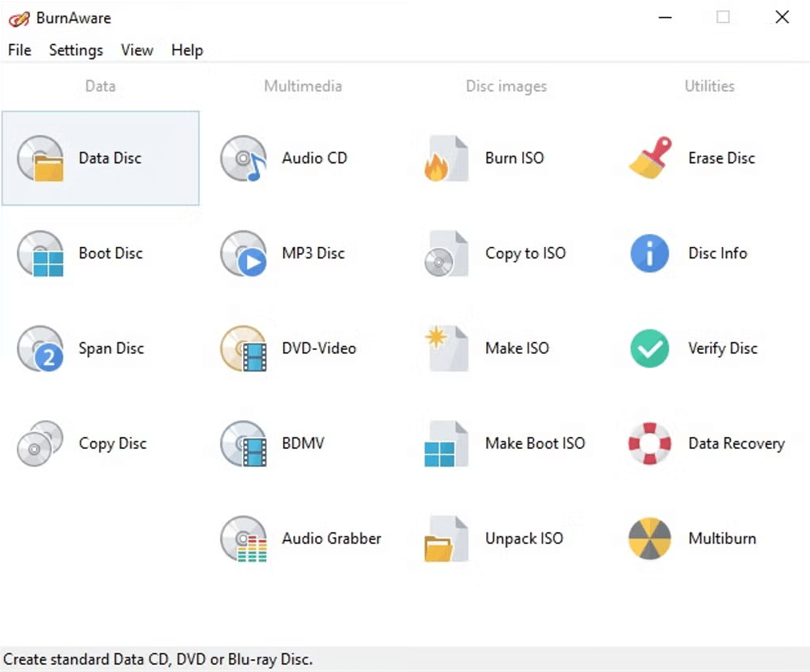Screen dimensions: 810x672
Task: Open the Help menu
Action: pyautogui.click(x=187, y=50)
